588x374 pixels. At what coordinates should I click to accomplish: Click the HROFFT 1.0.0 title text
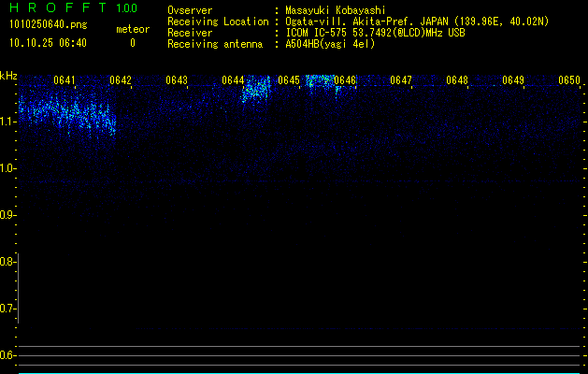coord(74,7)
